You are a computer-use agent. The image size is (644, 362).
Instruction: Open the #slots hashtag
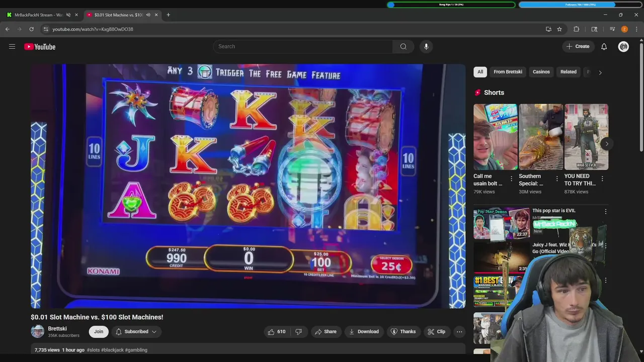coord(93,350)
